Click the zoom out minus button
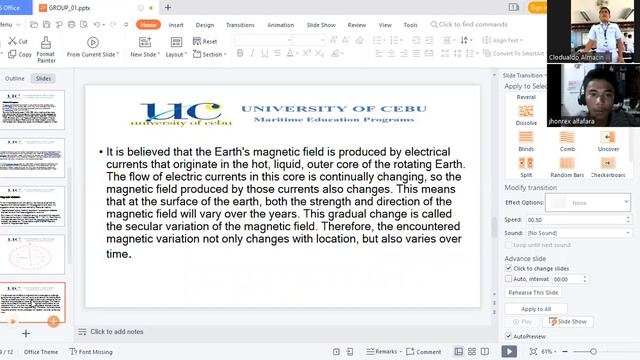640x360 pixels. point(565,351)
